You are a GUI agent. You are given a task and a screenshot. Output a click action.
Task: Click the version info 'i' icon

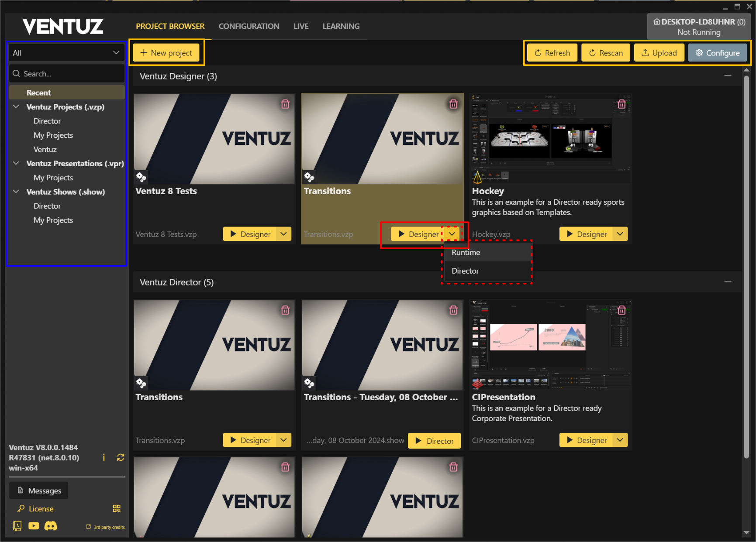click(104, 457)
